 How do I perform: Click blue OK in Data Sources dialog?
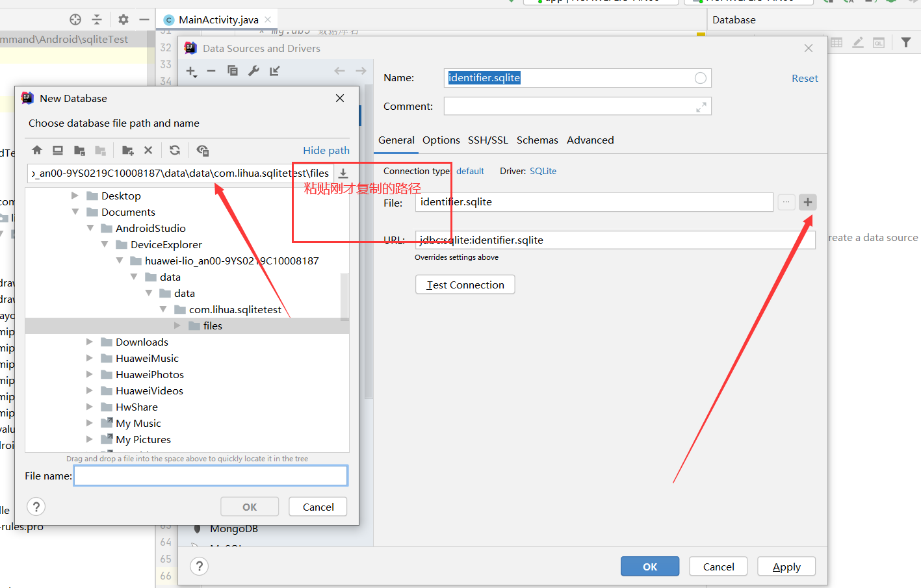pos(650,567)
